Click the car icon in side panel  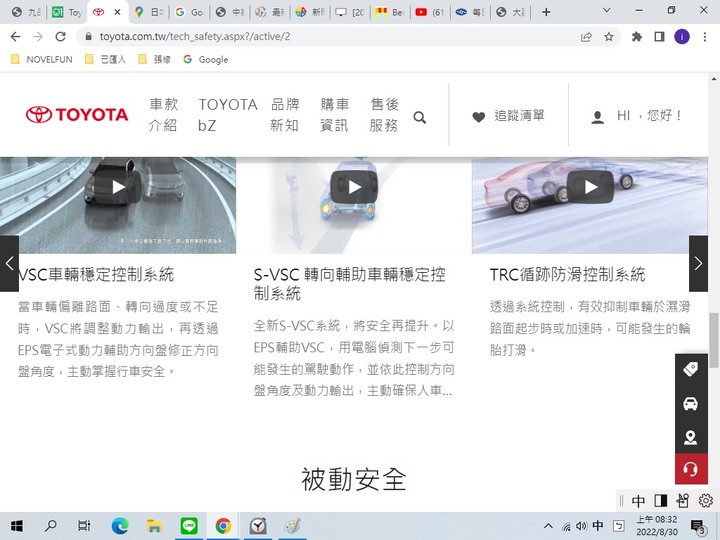click(x=691, y=404)
